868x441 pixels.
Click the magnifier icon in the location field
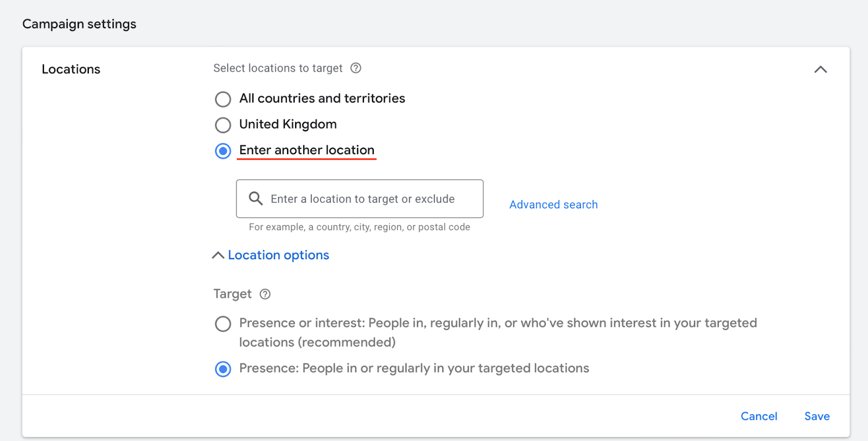click(256, 199)
